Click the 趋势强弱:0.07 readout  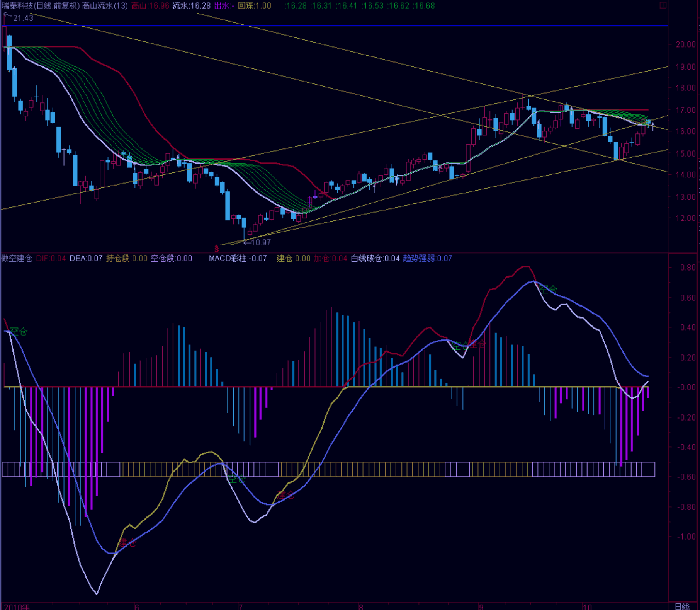[428, 258]
